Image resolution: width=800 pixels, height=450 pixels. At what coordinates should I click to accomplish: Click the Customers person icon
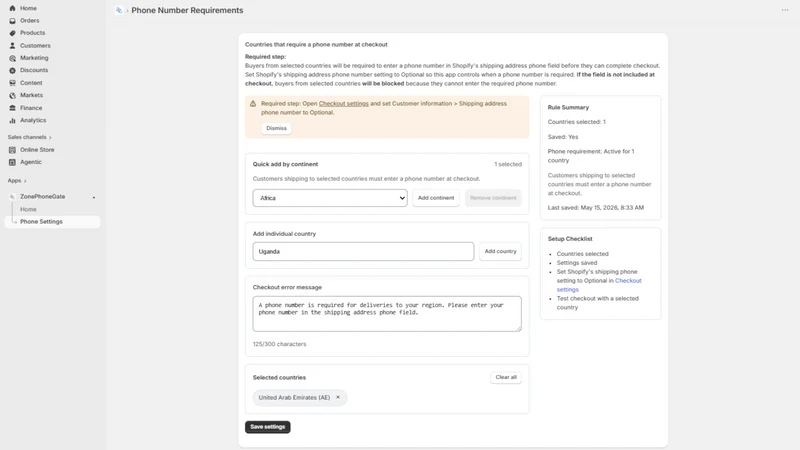[x=12, y=46]
